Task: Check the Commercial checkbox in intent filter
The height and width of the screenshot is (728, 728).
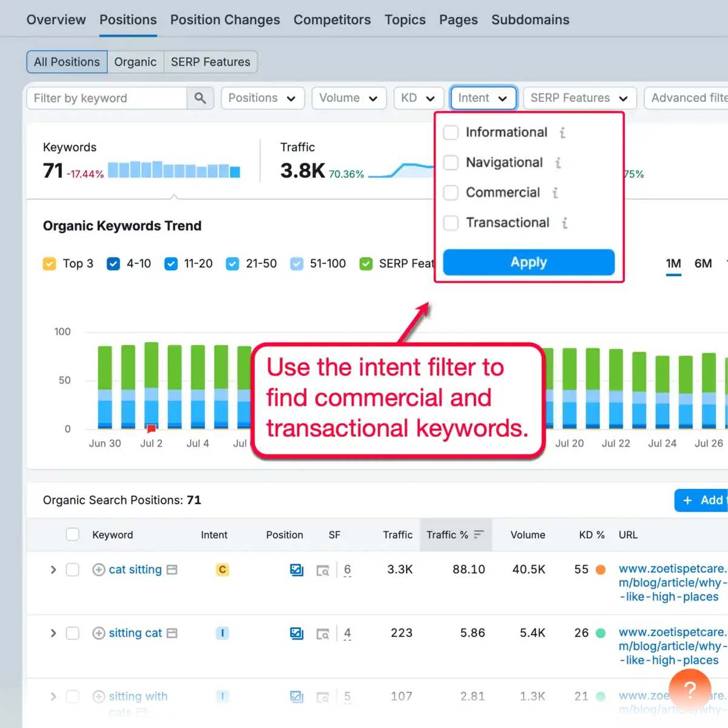Action: point(451,192)
